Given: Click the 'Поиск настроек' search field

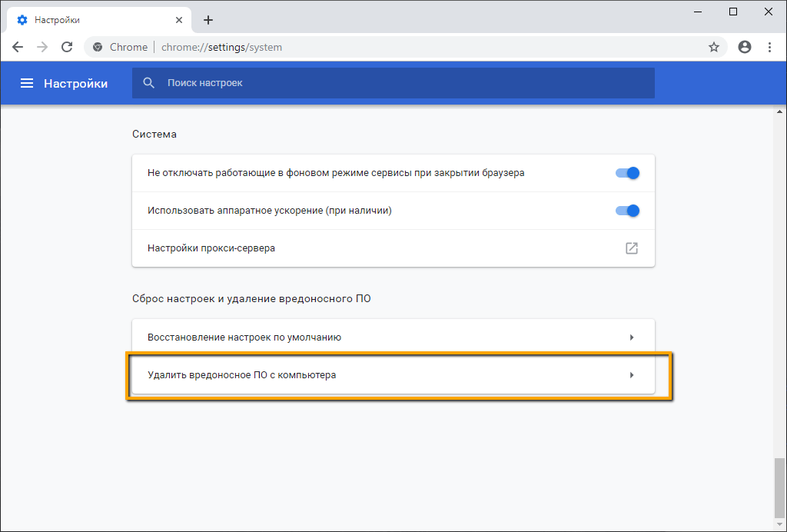Looking at the screenshot, I should point(400,83).
